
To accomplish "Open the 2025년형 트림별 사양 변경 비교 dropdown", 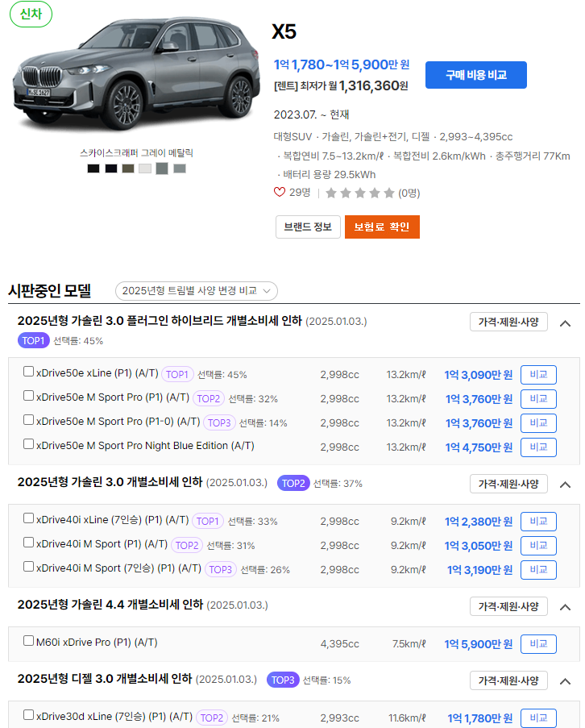I will pyautogui.click(x=198, y=291).
